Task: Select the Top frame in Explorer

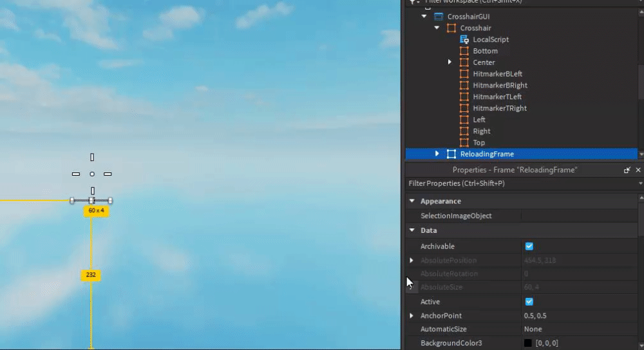Action: click(479, 143)
